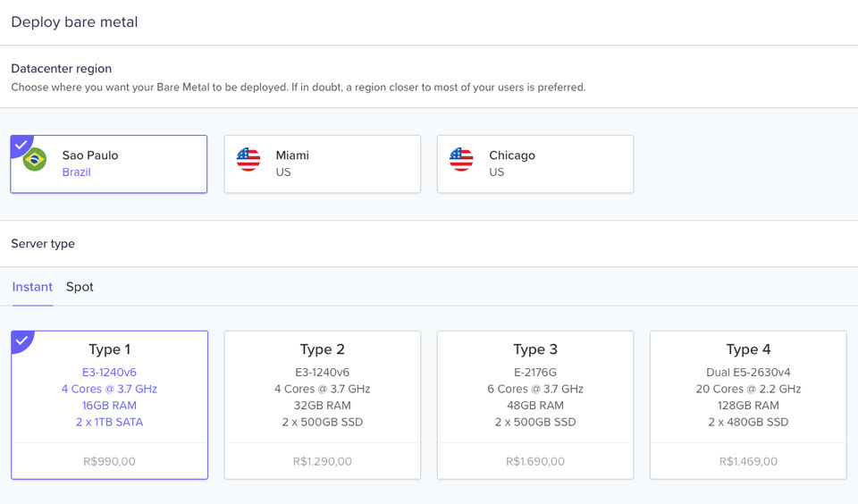Click the Server type heading

tap(43, 244)
